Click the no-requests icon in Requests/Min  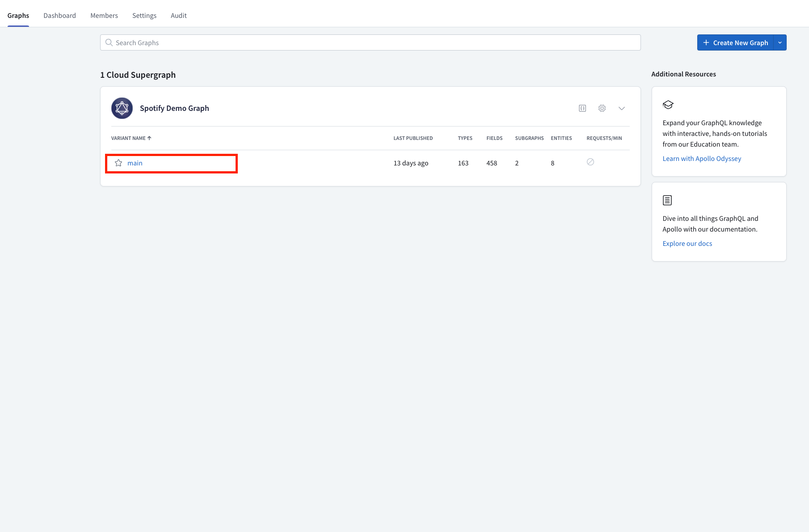(590, 162)
